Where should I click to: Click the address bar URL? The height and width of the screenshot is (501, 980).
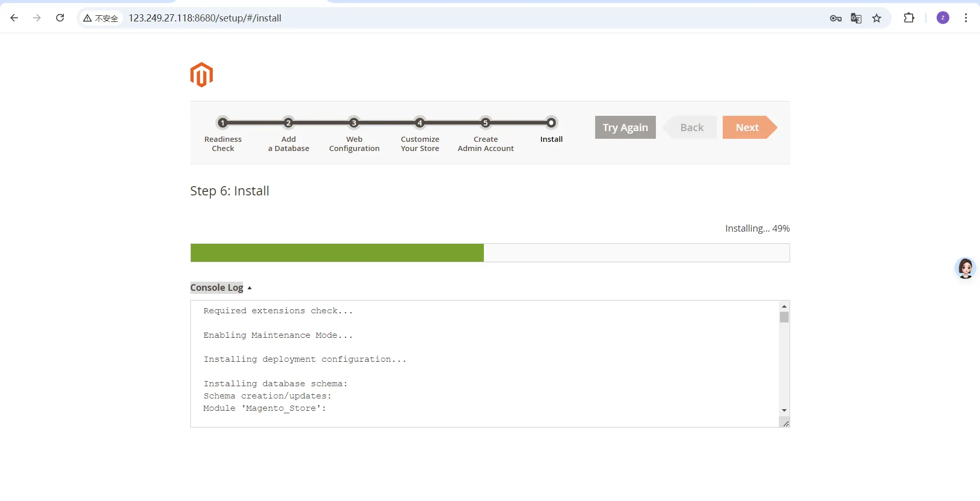pyautogui.click(x=205, y=18)
